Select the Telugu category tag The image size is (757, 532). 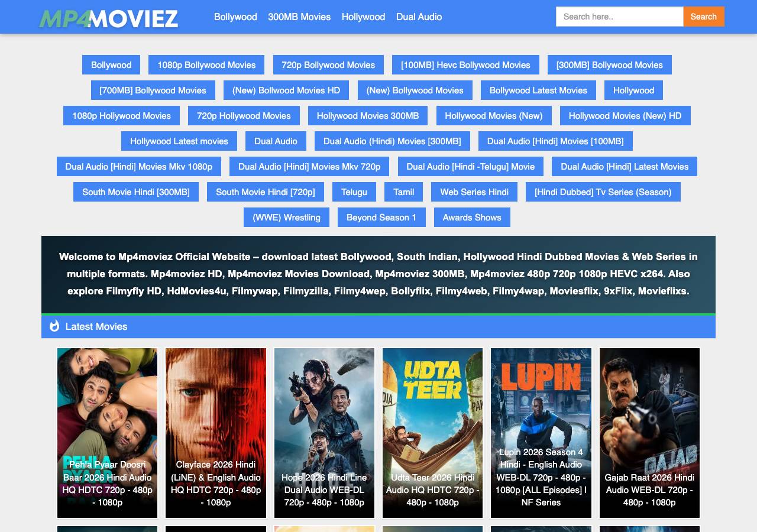[x=354, y=192]
